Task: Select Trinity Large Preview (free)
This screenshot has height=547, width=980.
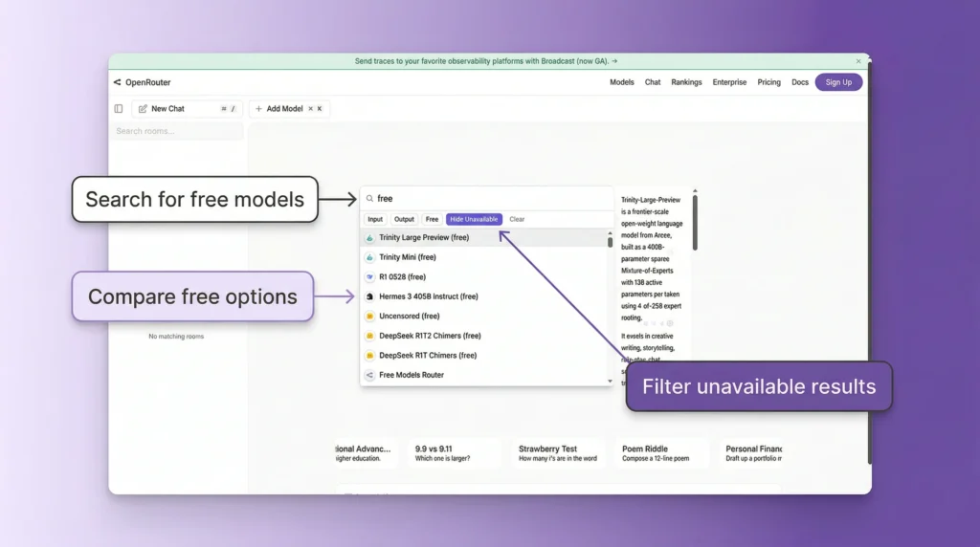Action: click(x=483, y=238)
